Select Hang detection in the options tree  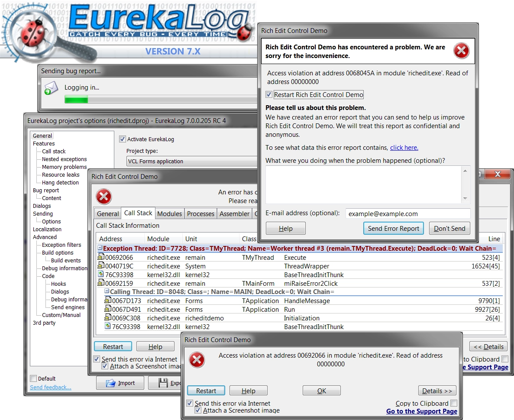click(x=60, y=183)
